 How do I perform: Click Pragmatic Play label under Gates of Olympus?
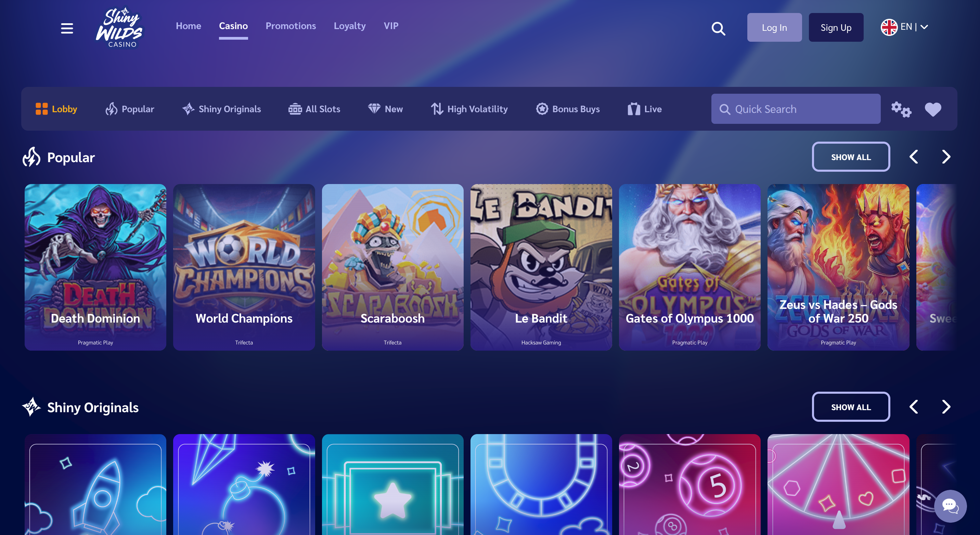click(689, 343)
